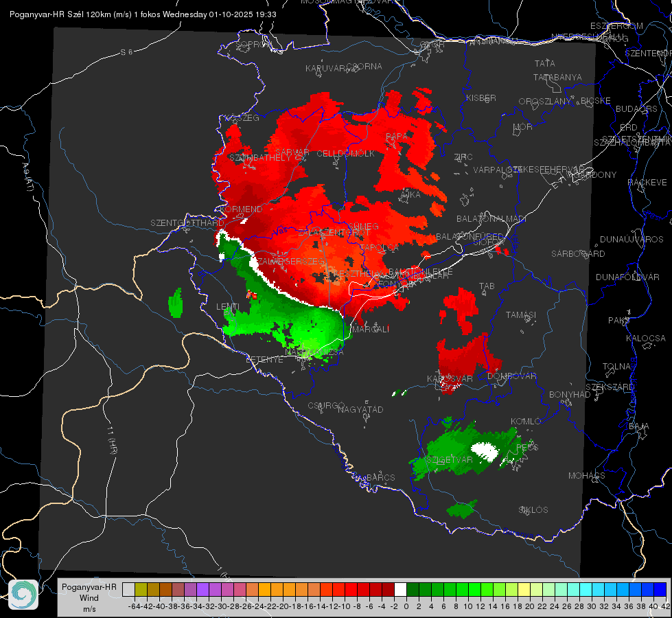
Task: Click the TAB city label
Action: point(487,286)
